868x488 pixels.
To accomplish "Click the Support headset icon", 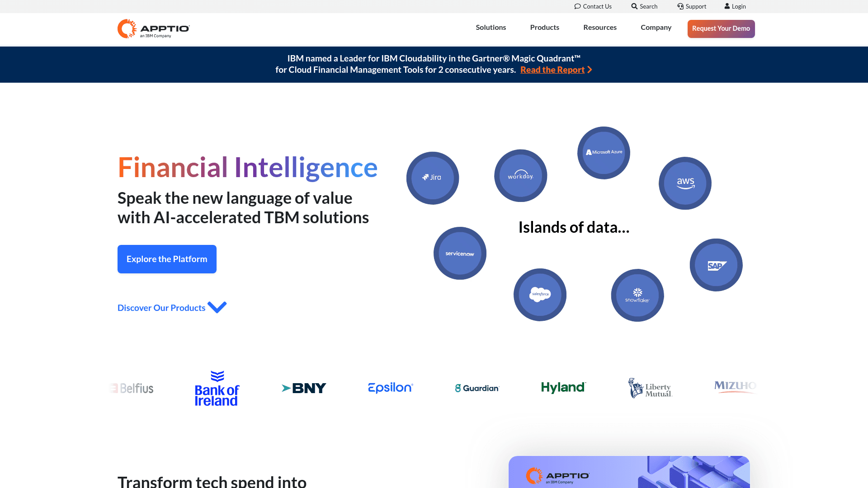I will [x=680, y=6].
